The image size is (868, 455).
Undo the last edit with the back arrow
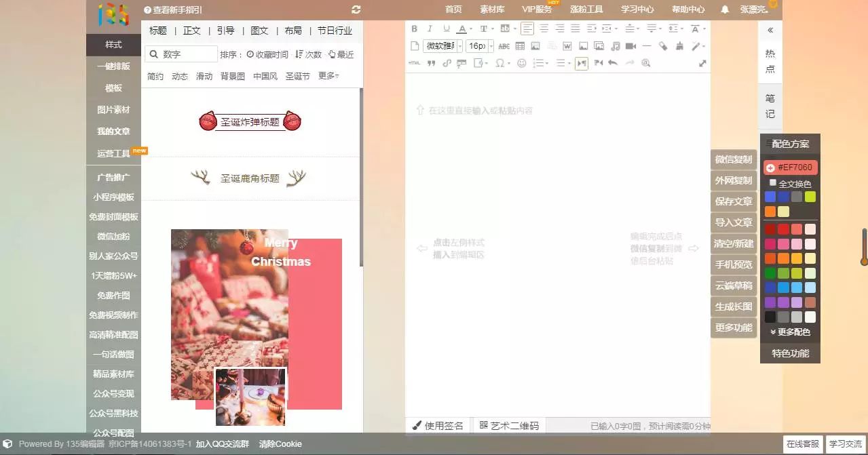click(613, 63)
